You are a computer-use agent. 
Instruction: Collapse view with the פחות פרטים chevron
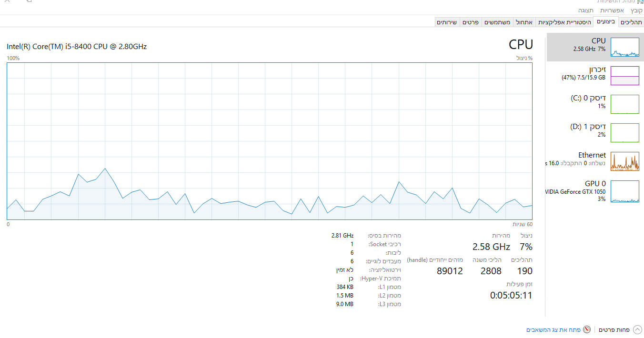click(x=637, y=329)
